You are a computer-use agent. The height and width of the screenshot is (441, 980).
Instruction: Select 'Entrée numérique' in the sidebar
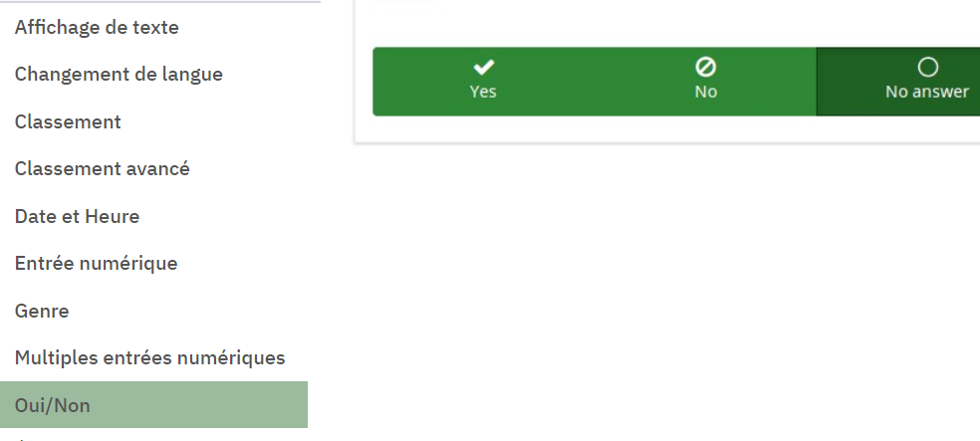(96, 264)
